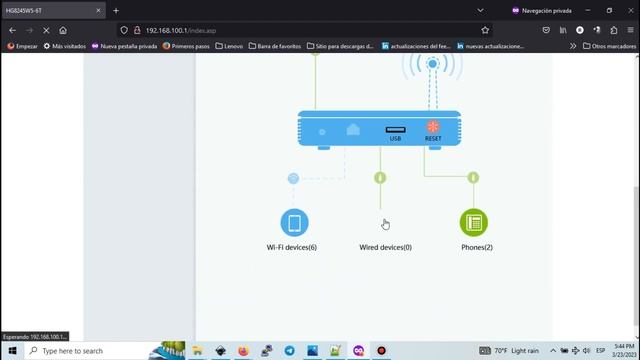List all tabs dropdown arrow
The image size is (640, 360).
click(480, 11)
